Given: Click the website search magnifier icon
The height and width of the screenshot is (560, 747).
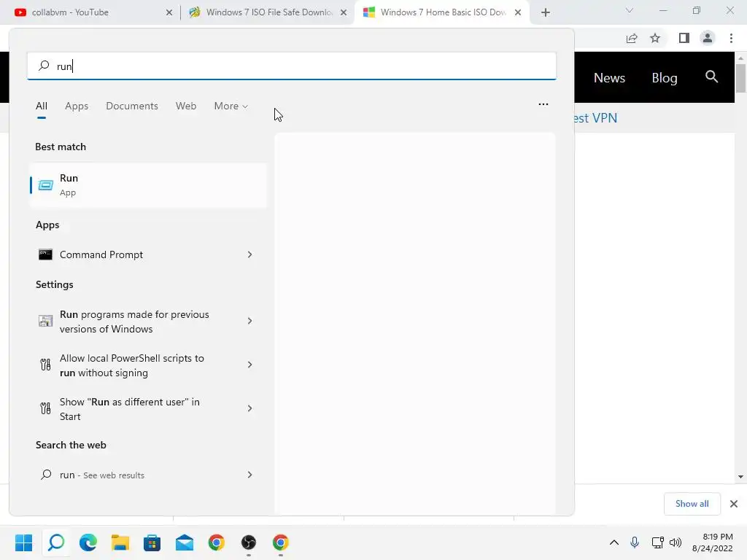Looking at the screenshot, I should point(711,77).
